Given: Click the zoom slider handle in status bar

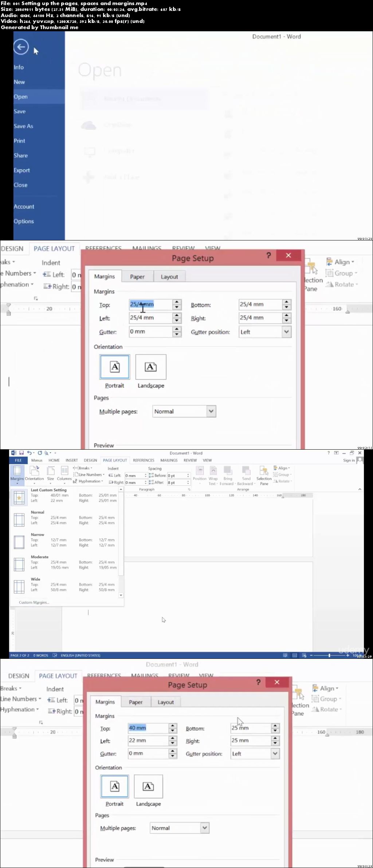Looking at the screenshot, I should [x=329, y=655].
